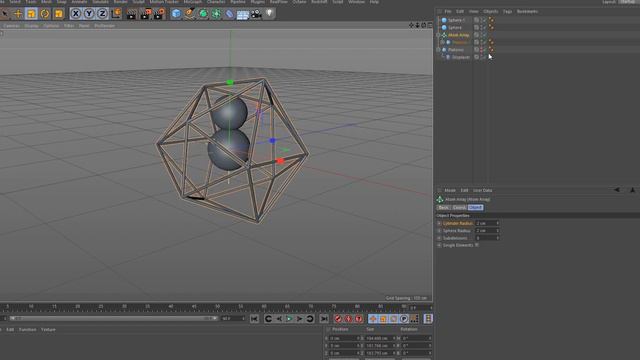Open Object Manager Tags menu

(x=507, y=11)
